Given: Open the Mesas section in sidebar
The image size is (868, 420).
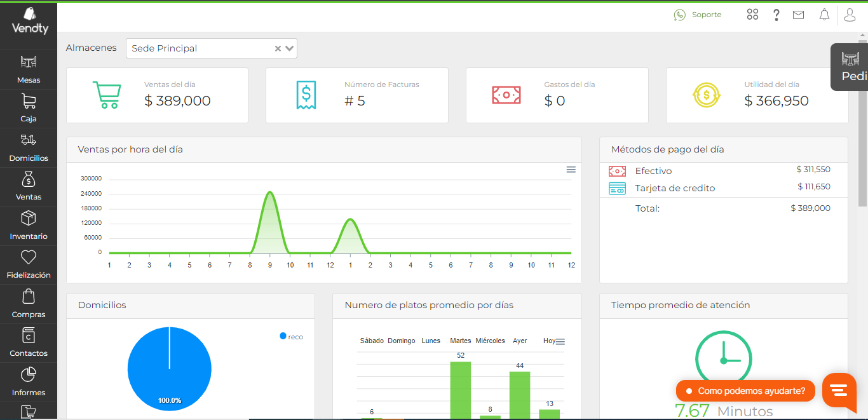Looking at the screenshot, I should click(29, 69).
